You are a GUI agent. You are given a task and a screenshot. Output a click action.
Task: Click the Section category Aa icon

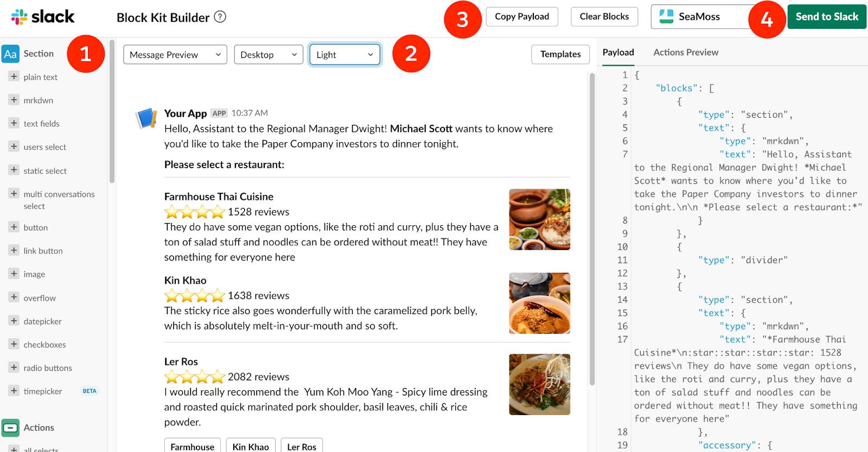[10, 54]
